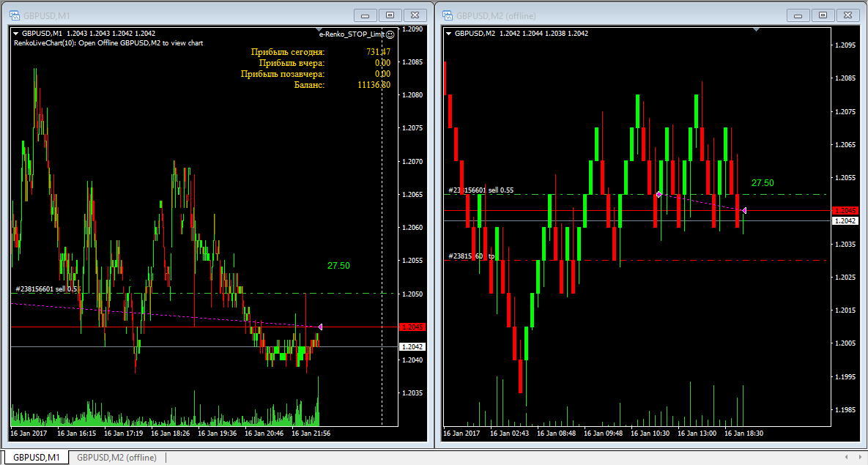
Task: Click the 1.2070 price scale label
Action: (x=412, y=162)
